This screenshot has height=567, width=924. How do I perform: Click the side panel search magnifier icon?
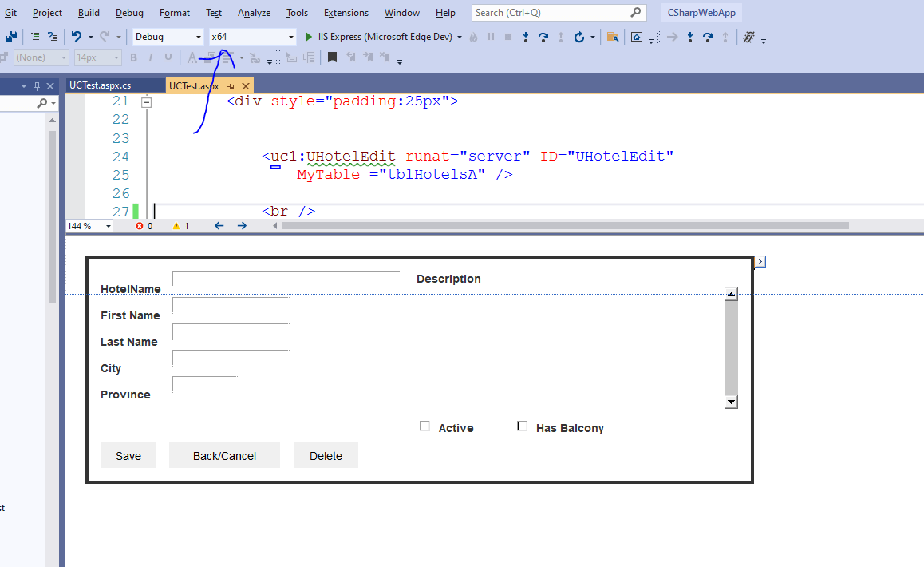click(x=41, y=103)
